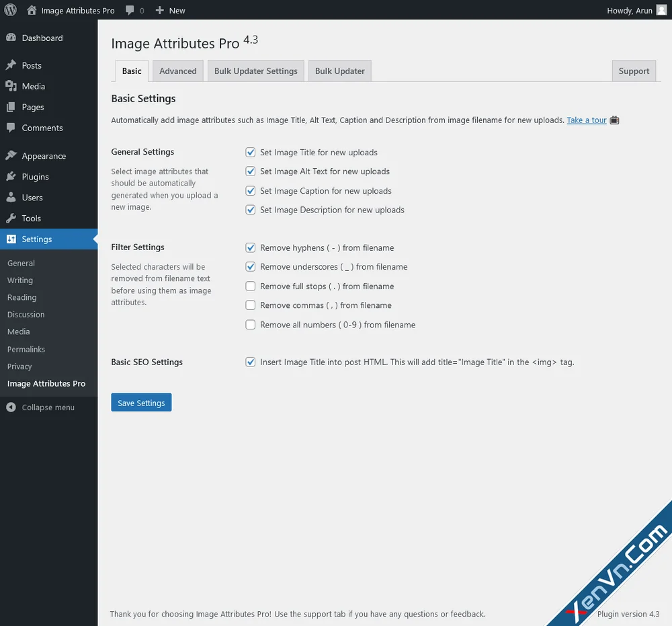Click the home icon in admin bar
The image size is (672, 626).
click(x=32, y=10)
